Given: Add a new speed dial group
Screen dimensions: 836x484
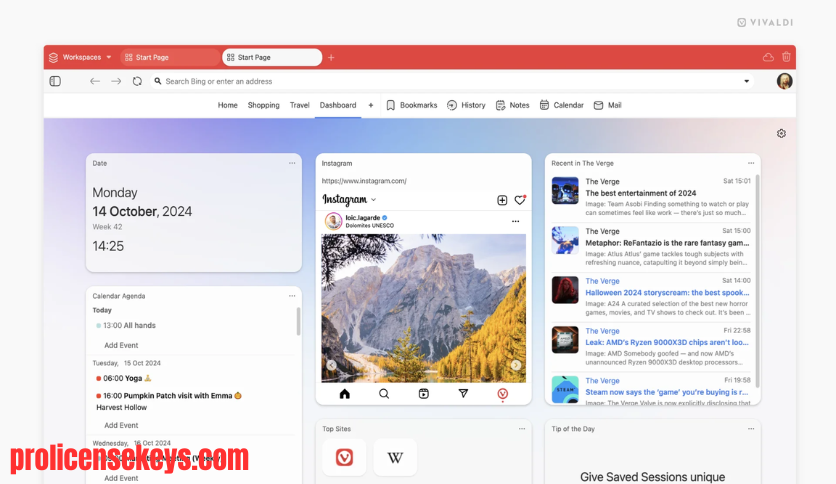Looking at the screenshot, I should 371,105.
